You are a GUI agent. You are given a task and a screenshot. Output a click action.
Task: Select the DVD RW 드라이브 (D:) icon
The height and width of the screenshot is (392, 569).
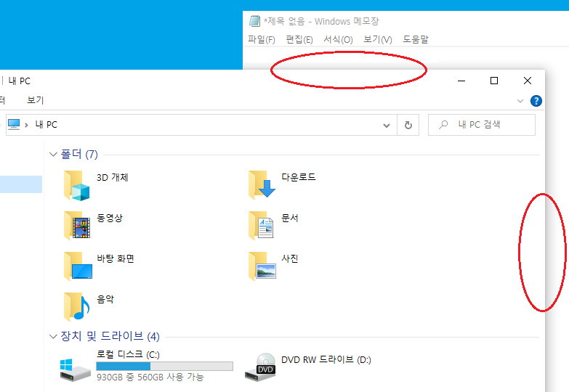click(x=260, y=367)
